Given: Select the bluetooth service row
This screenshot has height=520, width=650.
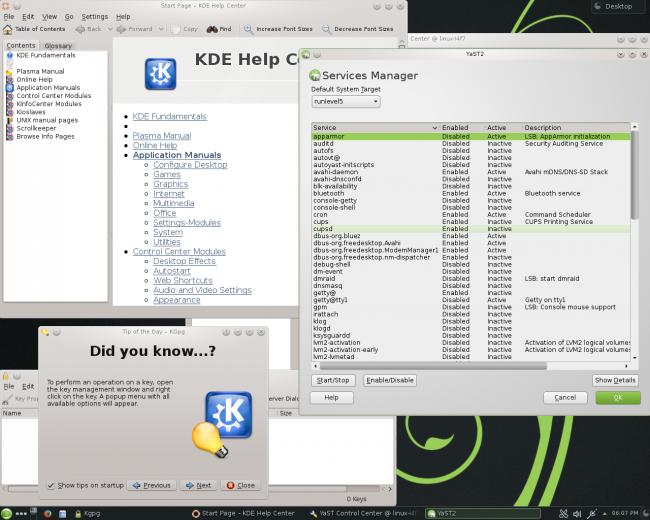Looking at the screenshot, I should [x=471, y=193].
